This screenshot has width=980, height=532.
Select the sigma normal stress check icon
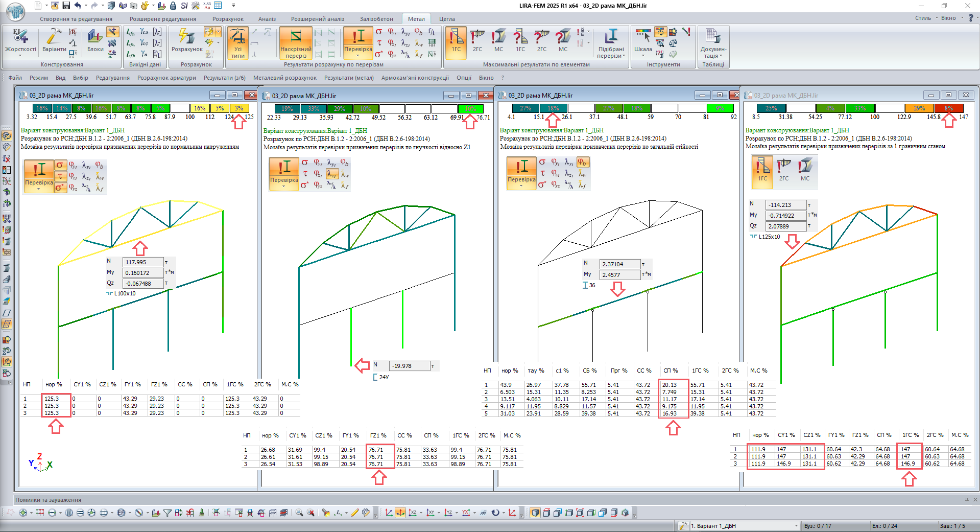pos(378,32)
